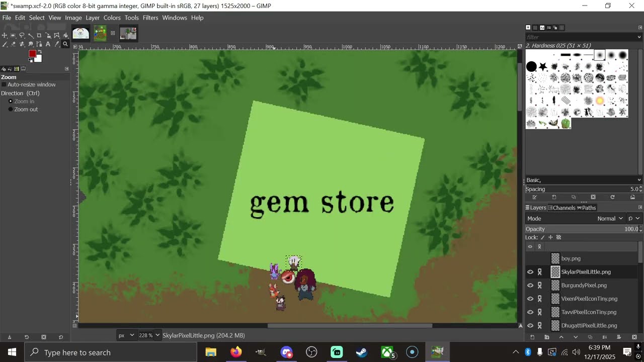Select the Free Select lasso tool
Image resolution: width=644 pixels, height=362 pixels.
coord(22,35)
